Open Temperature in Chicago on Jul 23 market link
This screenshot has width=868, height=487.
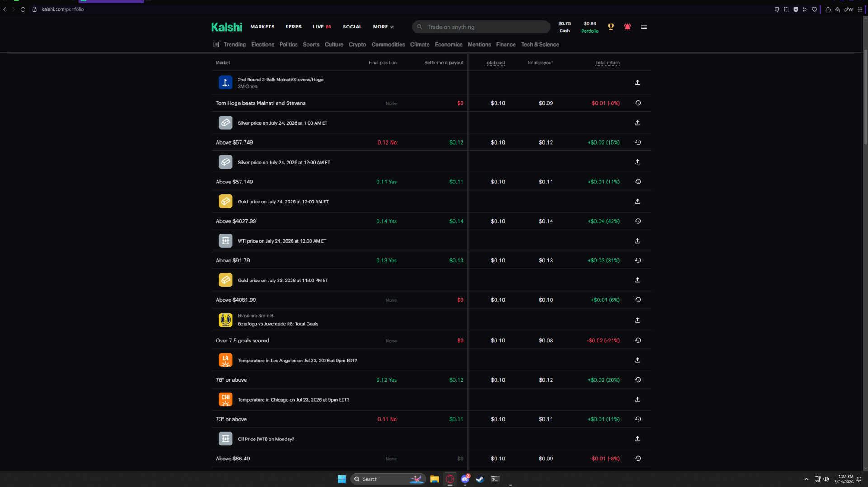pos(293,400)
